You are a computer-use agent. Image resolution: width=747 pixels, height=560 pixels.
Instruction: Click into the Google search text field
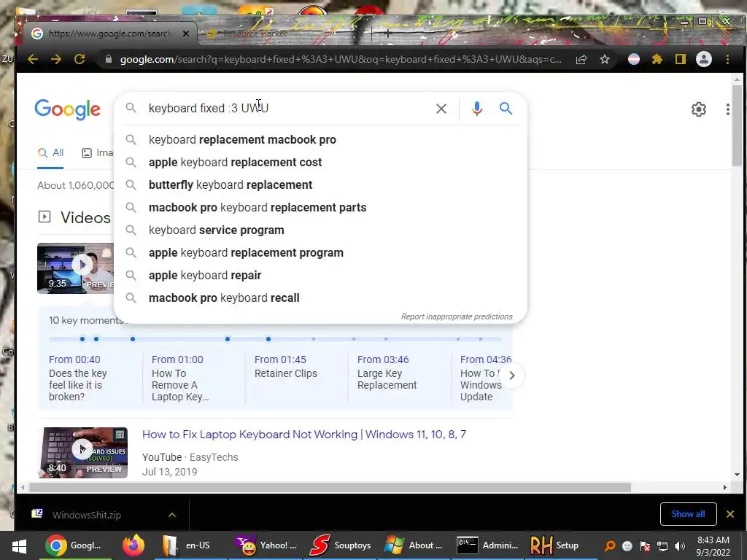(x=286, y=109)
